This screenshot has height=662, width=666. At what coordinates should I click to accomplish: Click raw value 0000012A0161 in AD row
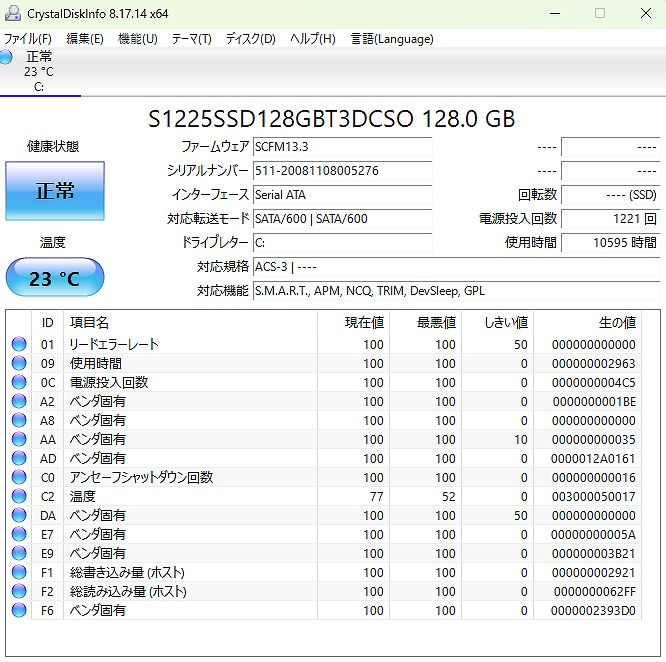(593, 459)
